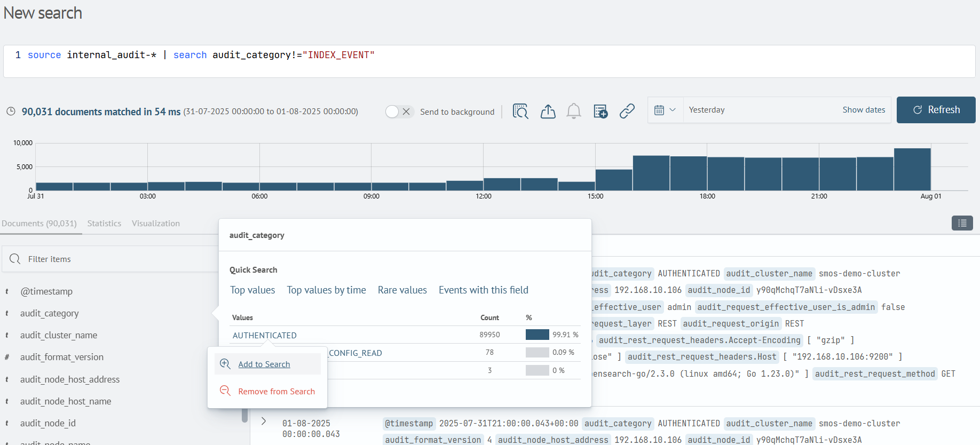Select the audit_node_id field
This screenshot has width=980, height=445.
[x=48, y=423]
